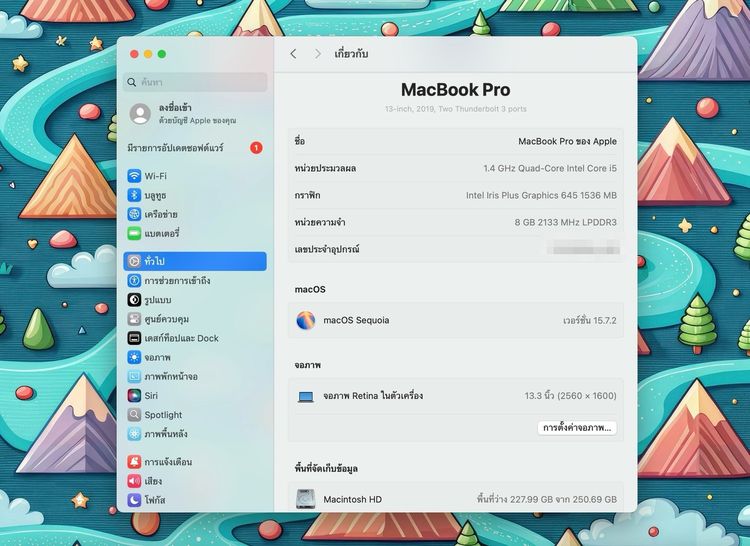Click display size '13.3 นิ้ว (2560 × 1600)'
Screen dimensions: 750x546
coord(570,396)
